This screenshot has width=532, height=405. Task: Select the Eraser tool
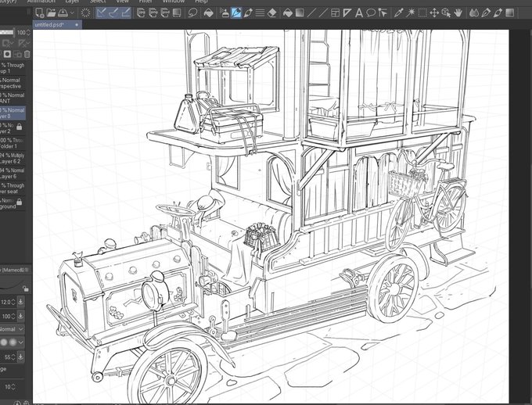point(272,13)
